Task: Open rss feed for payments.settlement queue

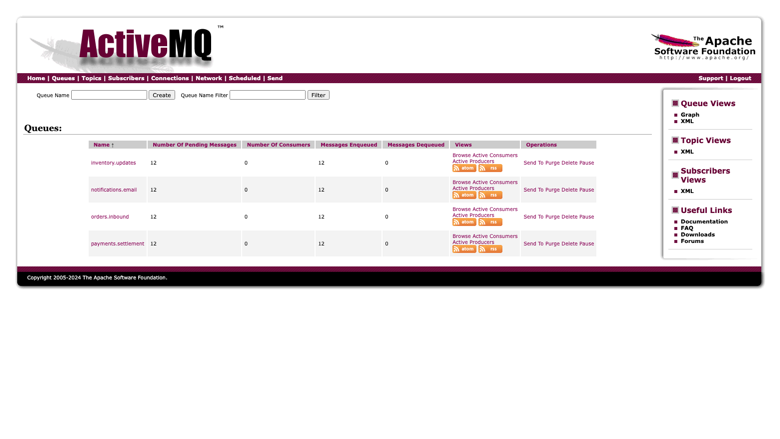Action: click(490, 249)
